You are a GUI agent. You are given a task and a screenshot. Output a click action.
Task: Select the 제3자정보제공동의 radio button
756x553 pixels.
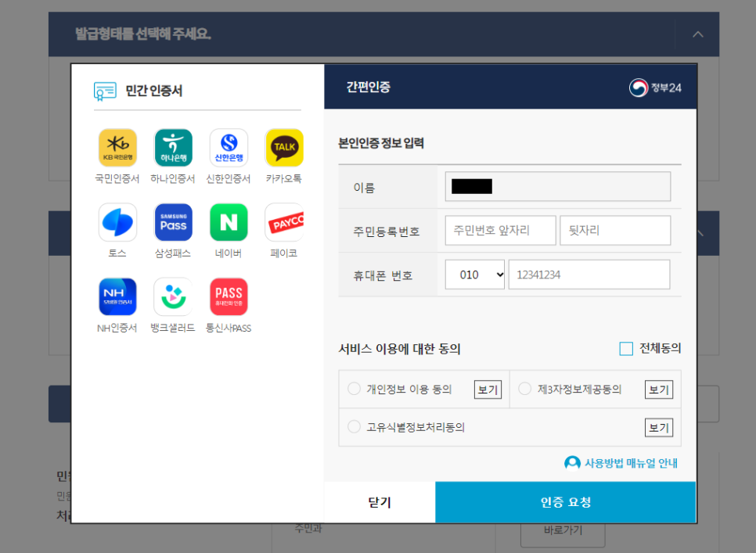pos(524,389)
